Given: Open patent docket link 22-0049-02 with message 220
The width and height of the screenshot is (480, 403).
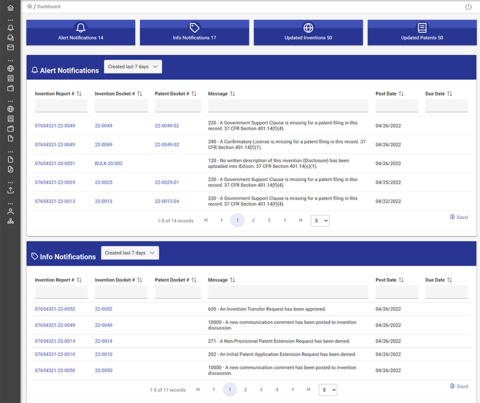Looking at the screenshot, I should pyautogui.click(x=167, y=126).
